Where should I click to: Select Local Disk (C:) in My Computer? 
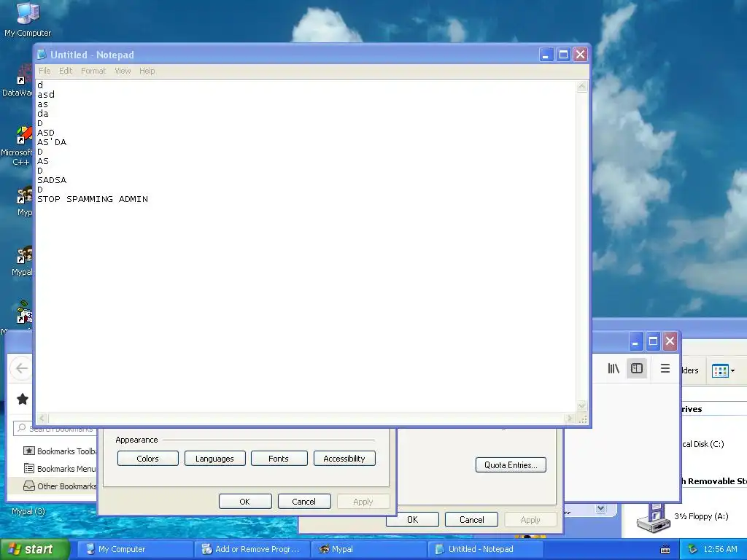[x=703, y=444]
